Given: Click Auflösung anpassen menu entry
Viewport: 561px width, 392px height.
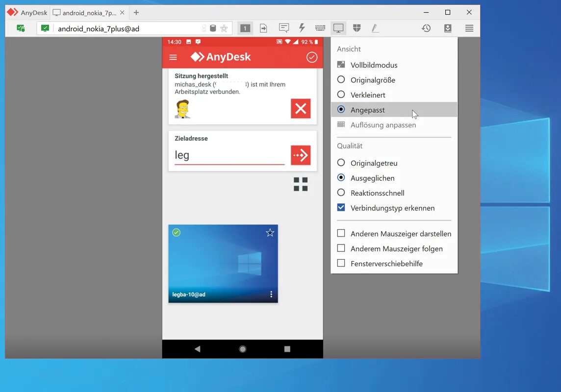Looking at the screenshot, I should (394, 125).
